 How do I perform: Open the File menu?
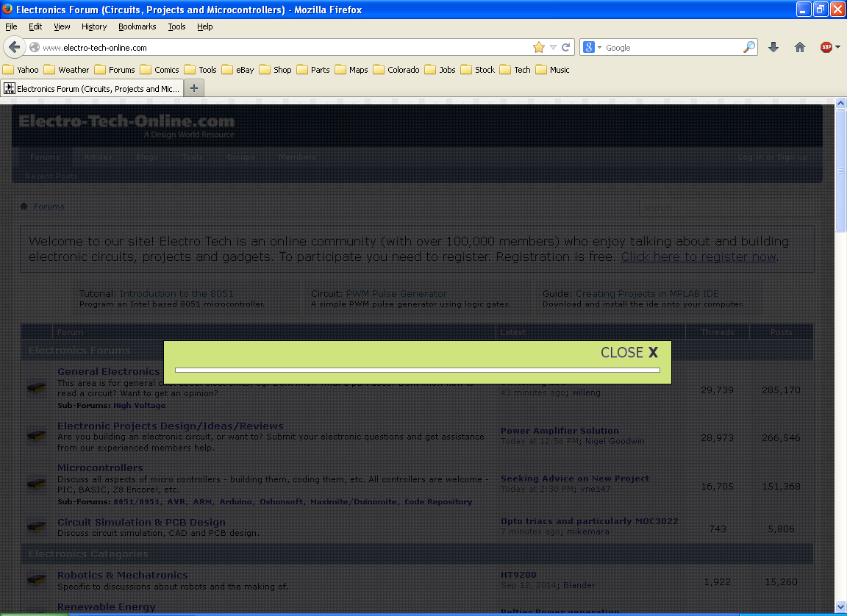click(11, 26)
